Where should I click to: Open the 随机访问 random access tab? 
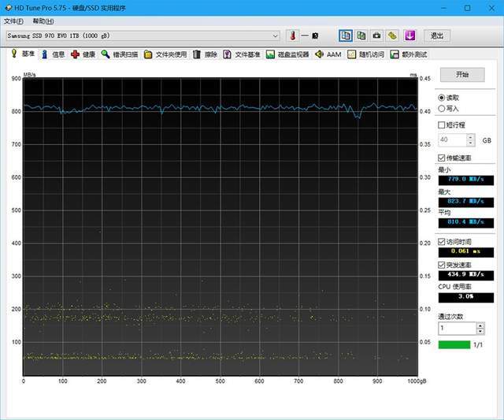click(365, 54)
